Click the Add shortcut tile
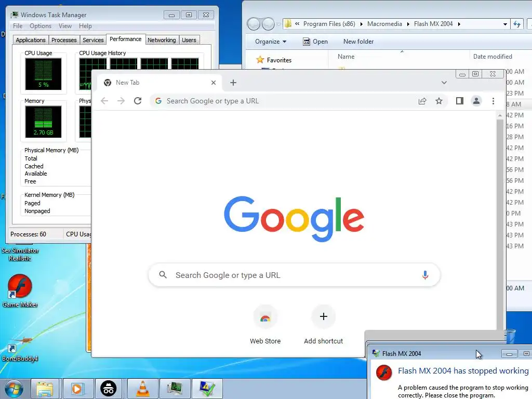The width and height of the screenshot is (532, 399). (323, 325)
